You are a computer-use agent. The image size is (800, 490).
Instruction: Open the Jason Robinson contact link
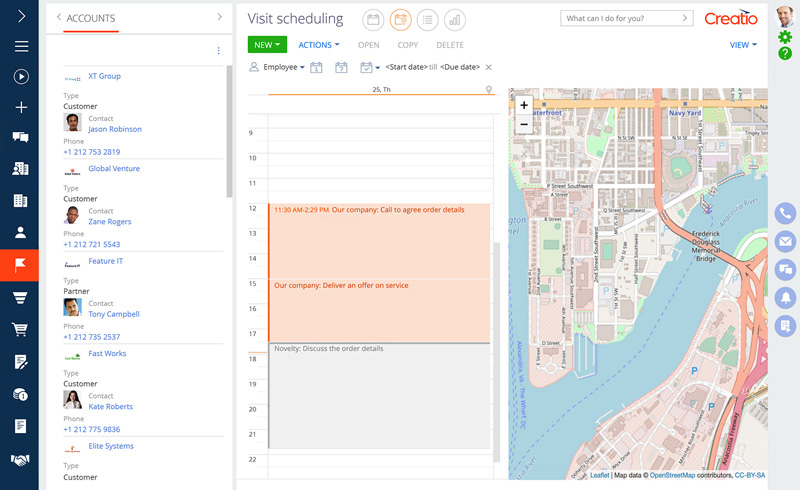click(x=115, y=129)
